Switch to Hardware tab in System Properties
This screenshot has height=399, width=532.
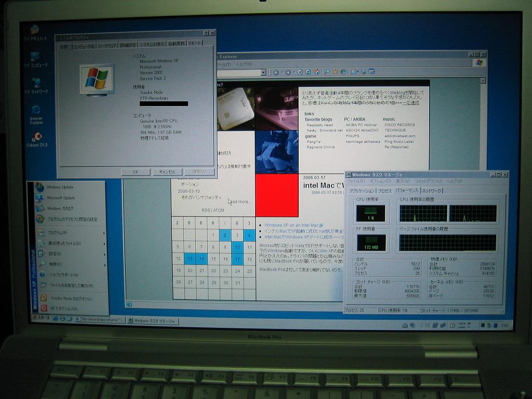coord(107,46)
